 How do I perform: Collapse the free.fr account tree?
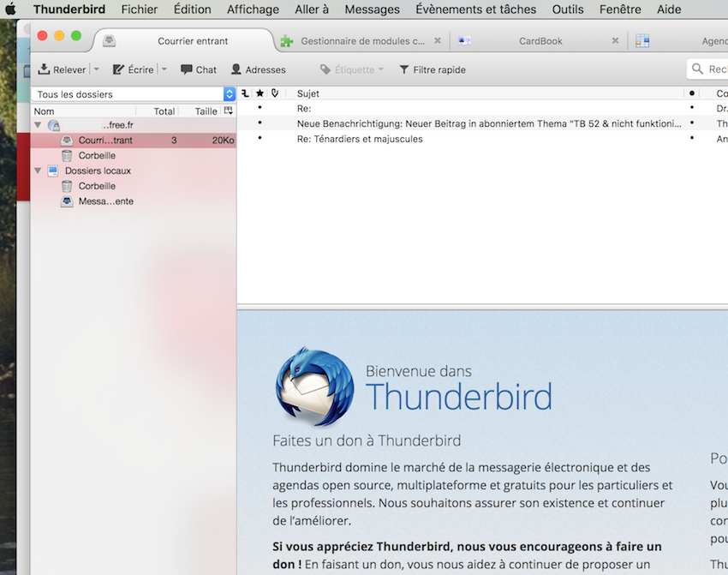click(x=38, y=125)
